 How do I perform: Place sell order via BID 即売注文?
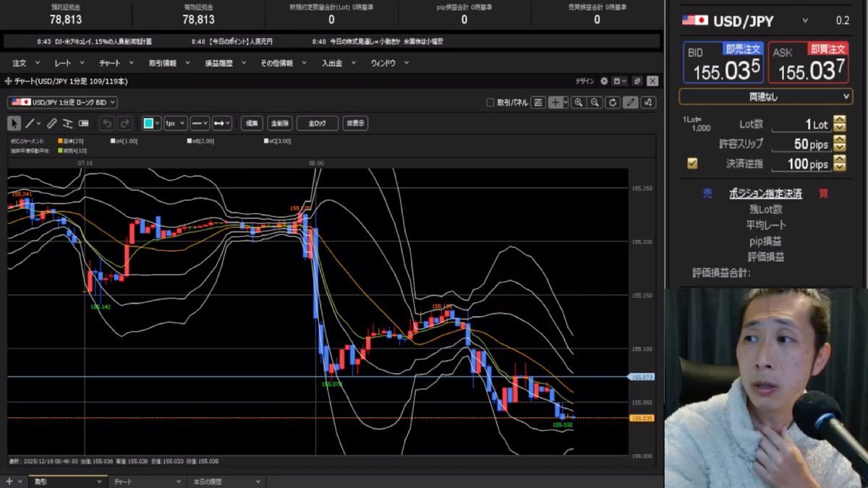723,62
